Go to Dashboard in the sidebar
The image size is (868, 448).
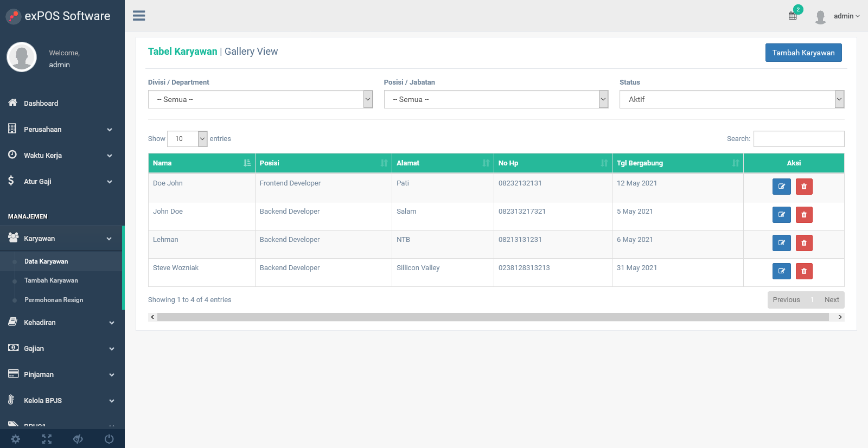tap(62, 104)
